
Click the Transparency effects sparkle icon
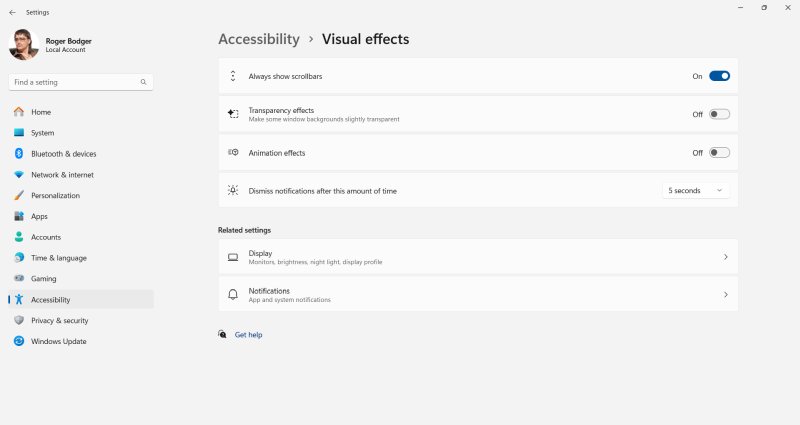click(x=233, y=114)
